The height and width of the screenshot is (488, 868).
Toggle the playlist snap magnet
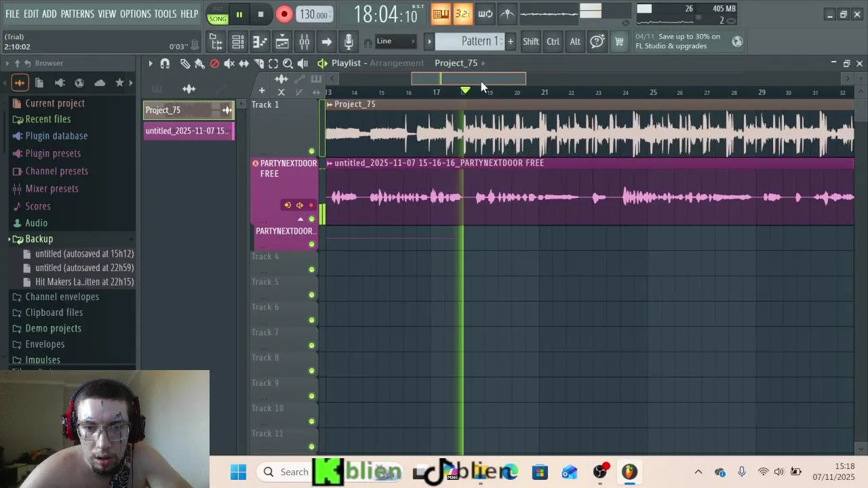[165, 63]
